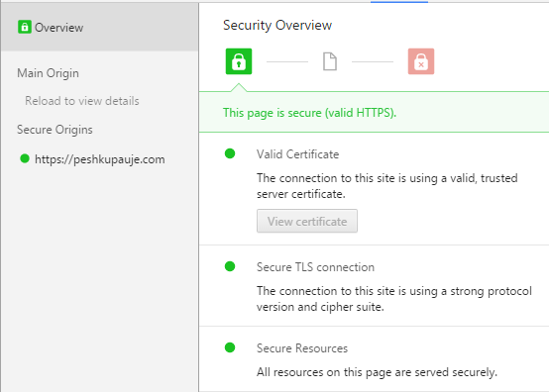The width and height of the screenshot is (549, 392).
Task: Click green status dot for Secure Resources
Action: [230, 347]
